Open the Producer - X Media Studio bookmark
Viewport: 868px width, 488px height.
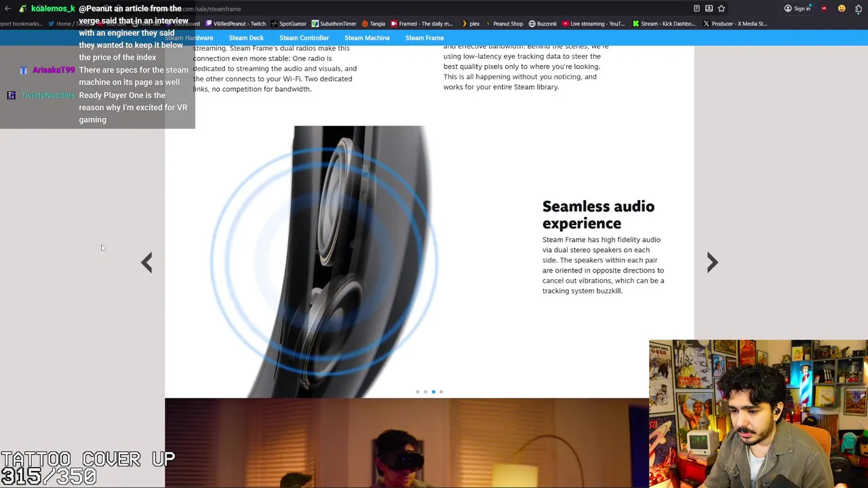pos(735,24)
